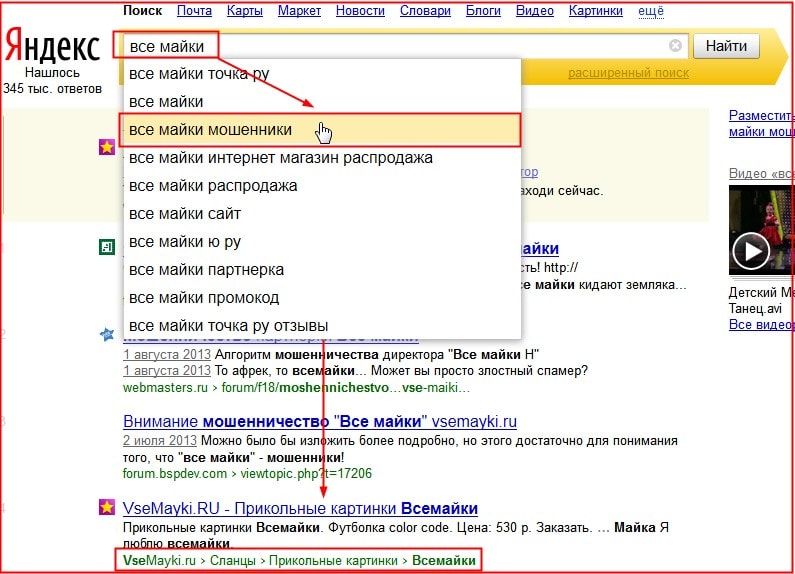Clear the search field with the X icon
The width and height of the screenshot is (795, 574).
[x=675, y=46]
